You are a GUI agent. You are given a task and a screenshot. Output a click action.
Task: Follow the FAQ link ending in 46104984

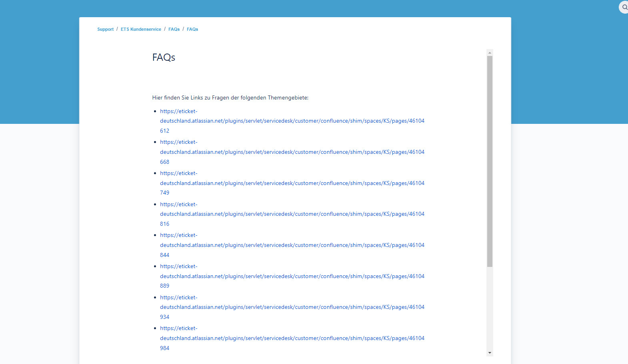point(292,338)
